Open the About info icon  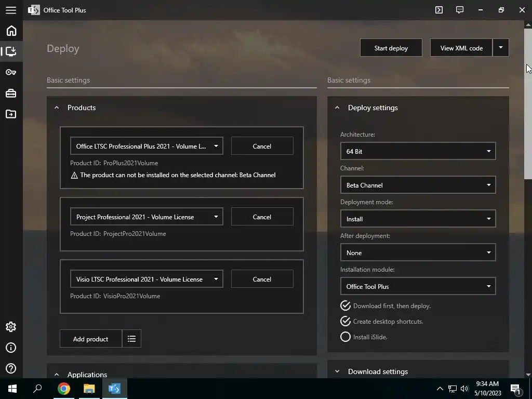point(11,348)
